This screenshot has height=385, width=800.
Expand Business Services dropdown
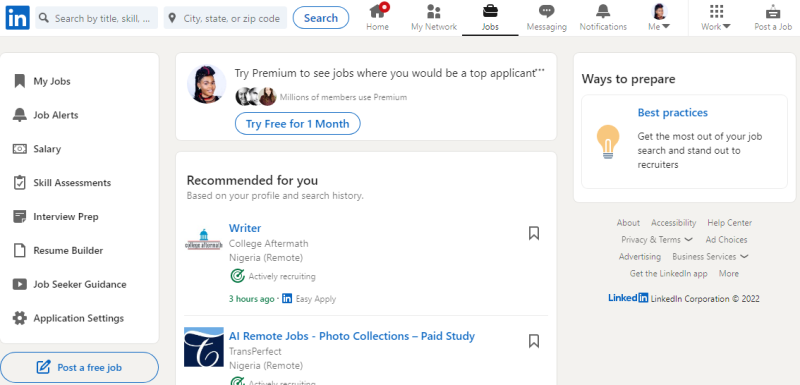point(710,256)
